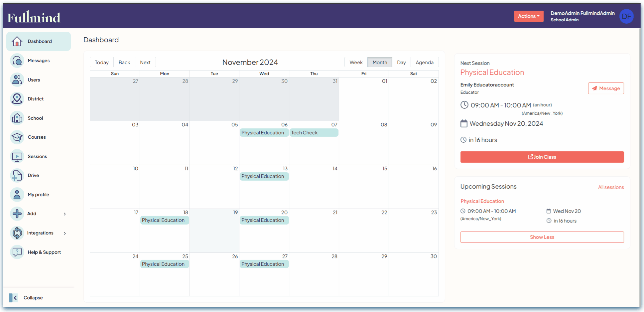Screen dimensions: 644x312
Task: Switch calendar to Day view
Action: coord(401,62)
